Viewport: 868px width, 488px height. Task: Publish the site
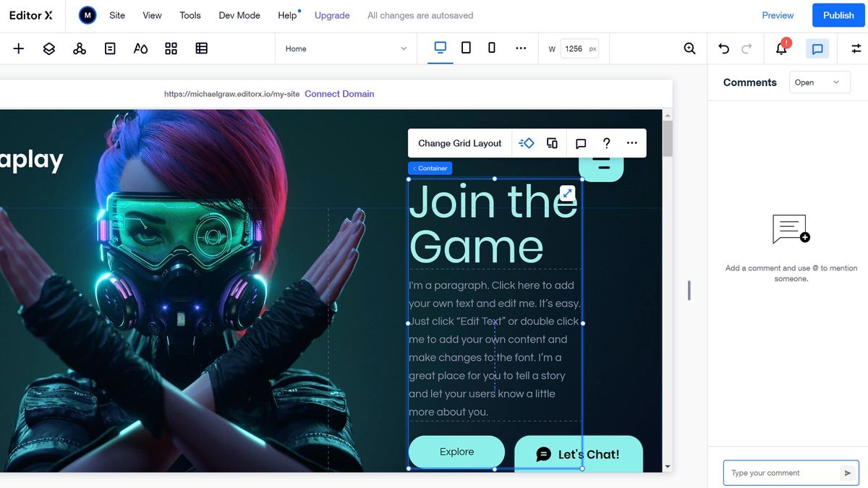click(x=838, y=14)
